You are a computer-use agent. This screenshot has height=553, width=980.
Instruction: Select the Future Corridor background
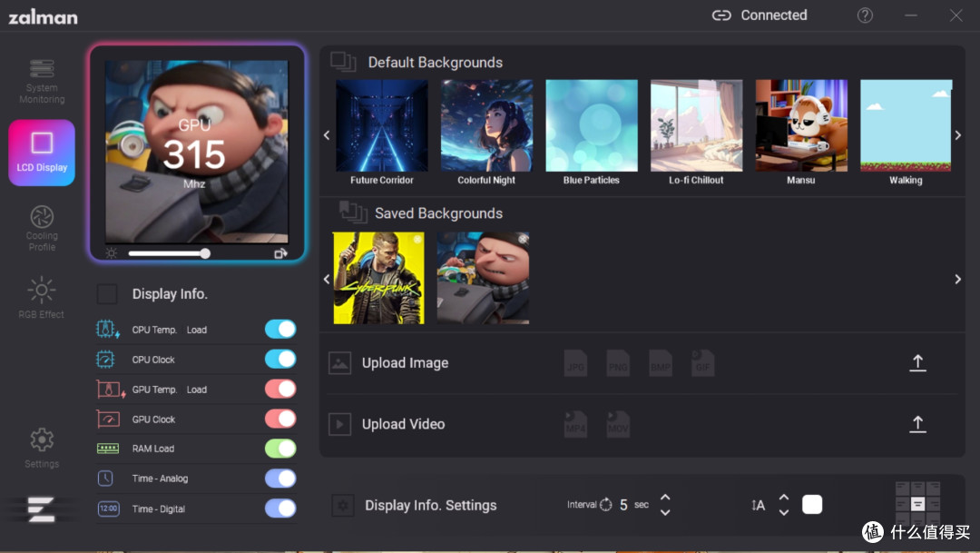click(x=382, y=125)
